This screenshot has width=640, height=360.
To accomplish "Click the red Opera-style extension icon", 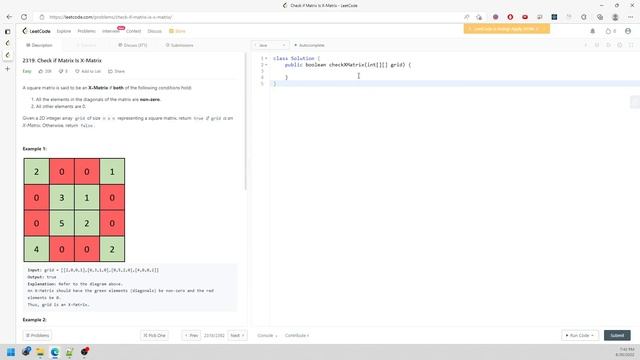I will [x=510, y=17].
